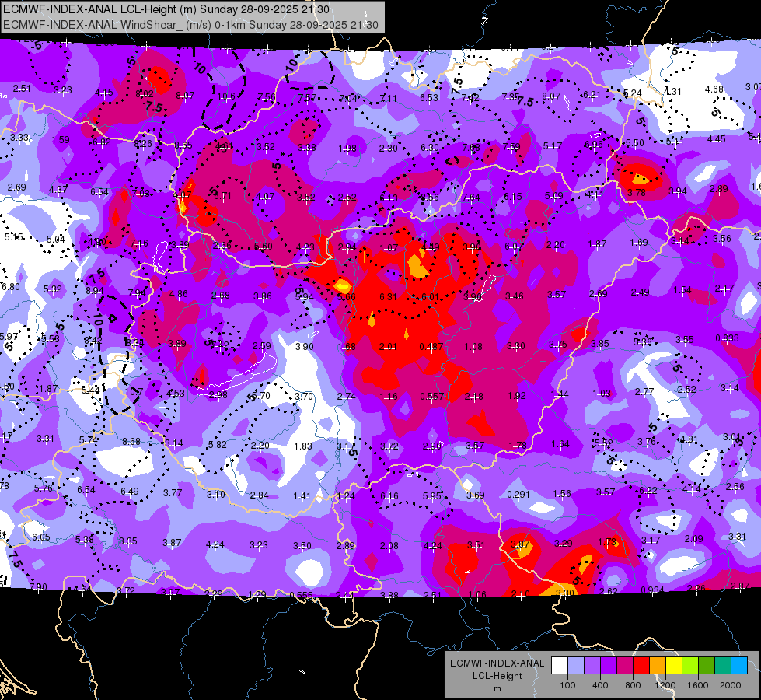This screenshot has height=700, width=761.
Task: Click the wind shear value 5.24
Action: [633, 93]
